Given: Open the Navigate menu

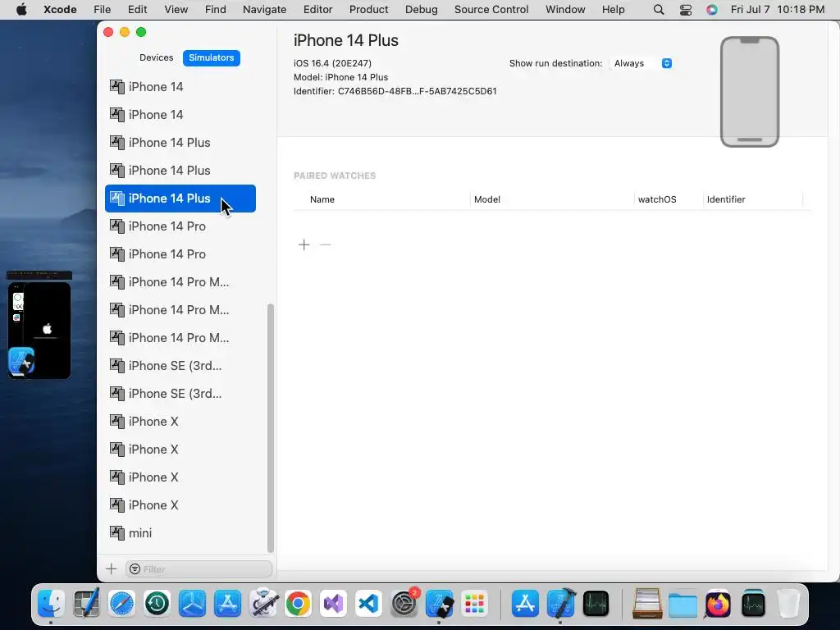Looking at the screenshot, I should (x=264, y=10).
